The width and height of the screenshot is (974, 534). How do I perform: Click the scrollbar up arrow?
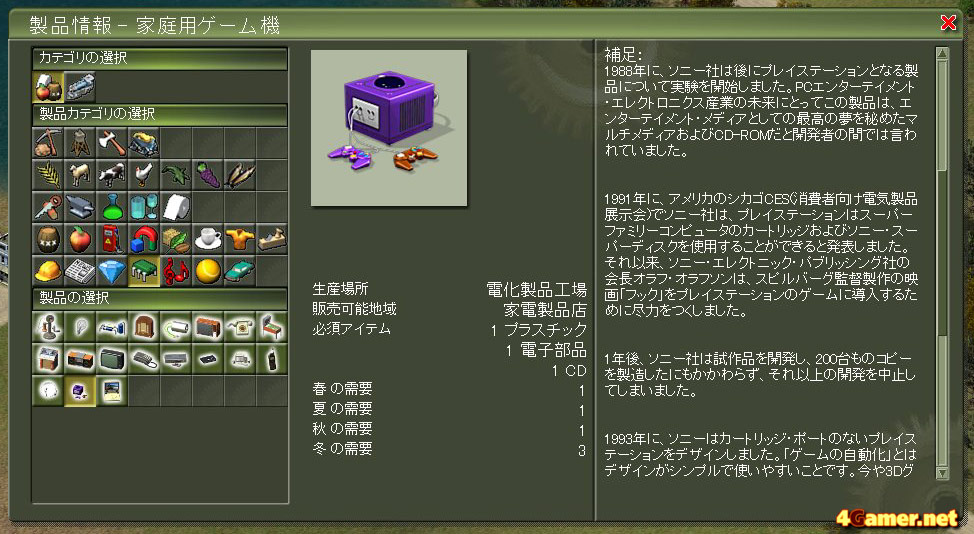click(x=942, y=54)
